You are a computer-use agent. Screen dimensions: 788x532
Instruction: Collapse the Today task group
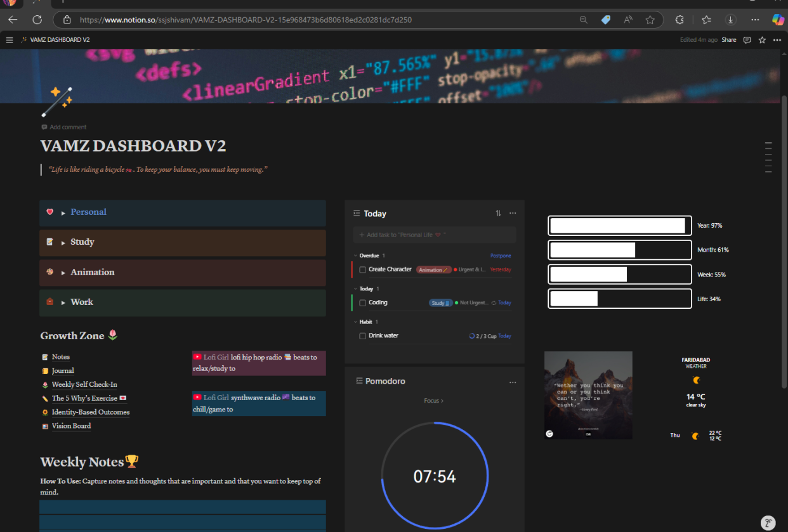(x=355, y=289)
